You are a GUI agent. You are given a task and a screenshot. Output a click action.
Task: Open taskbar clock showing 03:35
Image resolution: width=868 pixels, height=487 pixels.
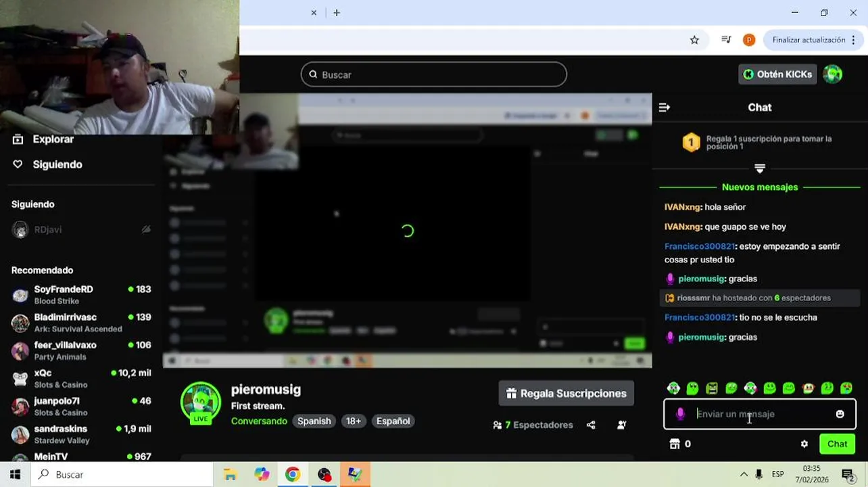pos(812,474)
